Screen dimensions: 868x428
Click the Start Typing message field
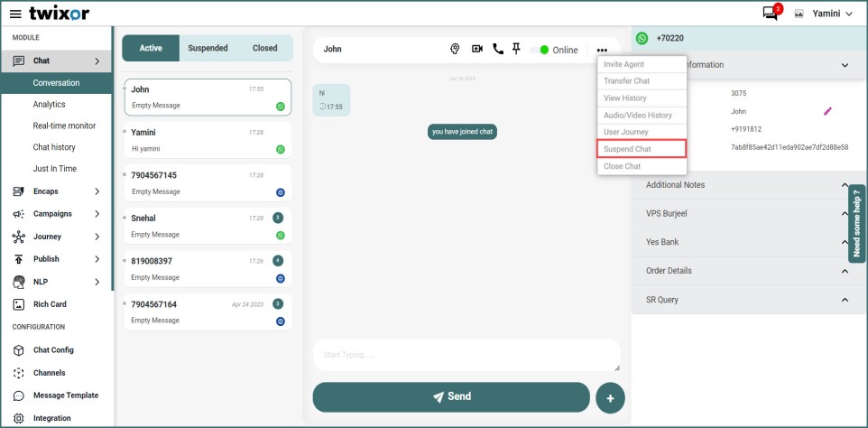pyautogui.click(x=465, y=355)
